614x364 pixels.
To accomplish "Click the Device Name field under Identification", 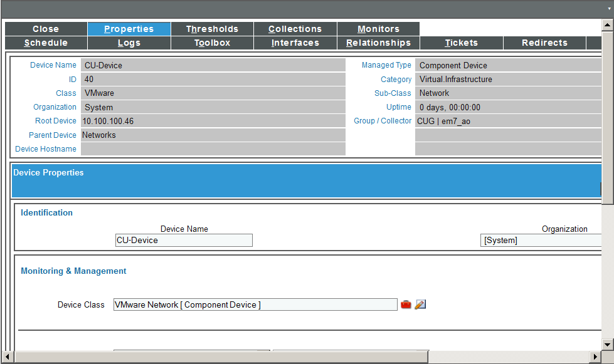I will point(184,241).
